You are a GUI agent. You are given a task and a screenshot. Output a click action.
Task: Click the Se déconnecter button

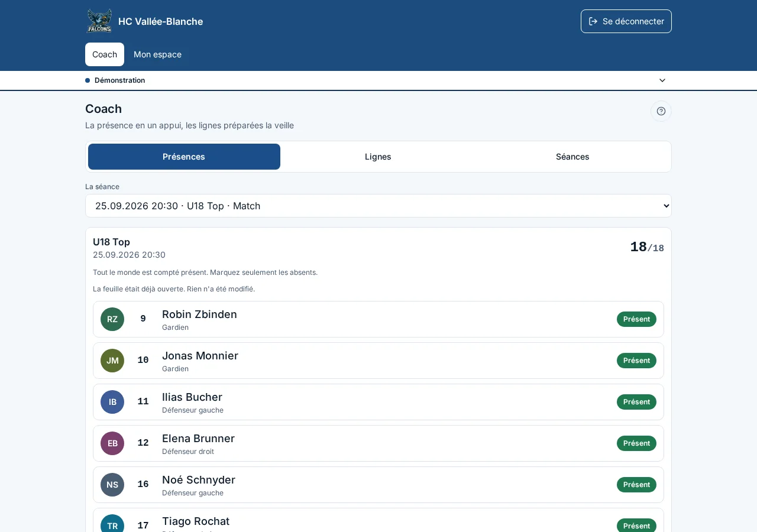(x=626, y=21)
